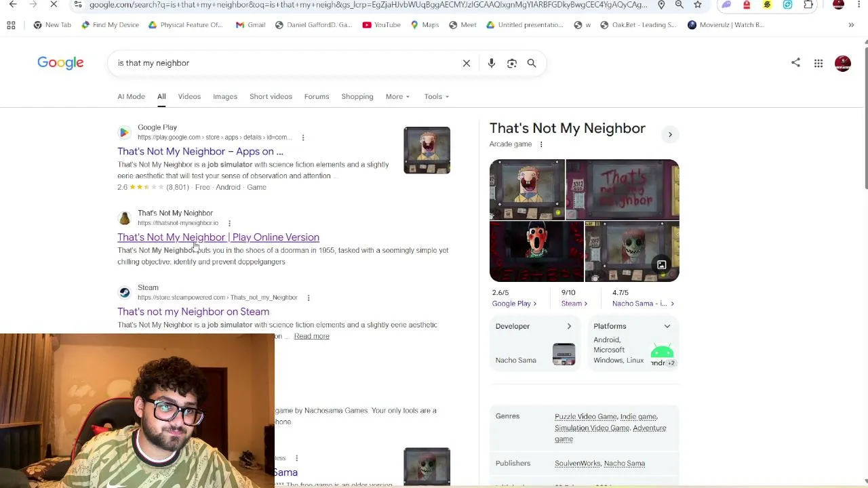Focus the browser address bar URL

point(368,5)
